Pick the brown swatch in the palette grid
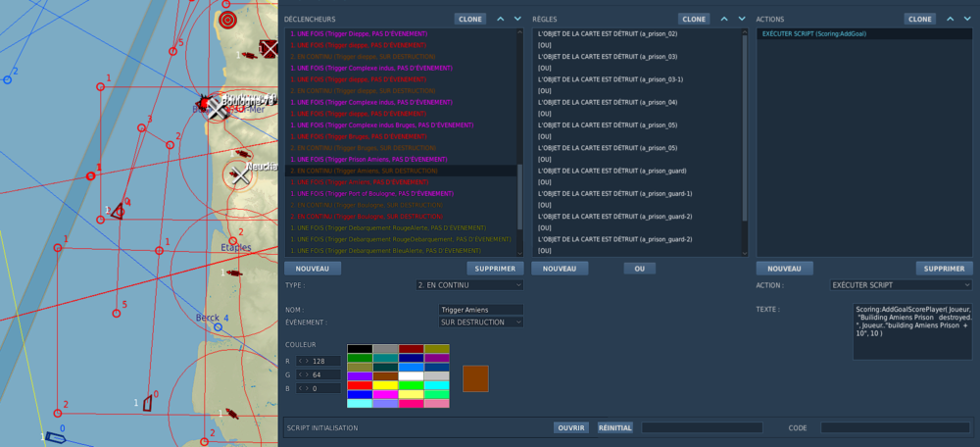980x447 pixels. [385, 376]
